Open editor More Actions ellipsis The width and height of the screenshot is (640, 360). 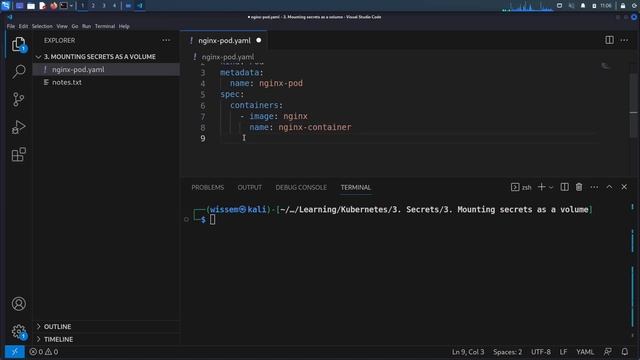click(x=624, y=40)
